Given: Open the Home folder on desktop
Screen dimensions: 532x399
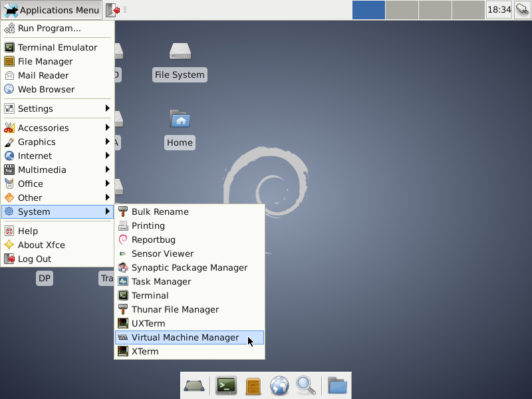Looking at the screenshot, I should pyautogui.click(x=180, y=120).
